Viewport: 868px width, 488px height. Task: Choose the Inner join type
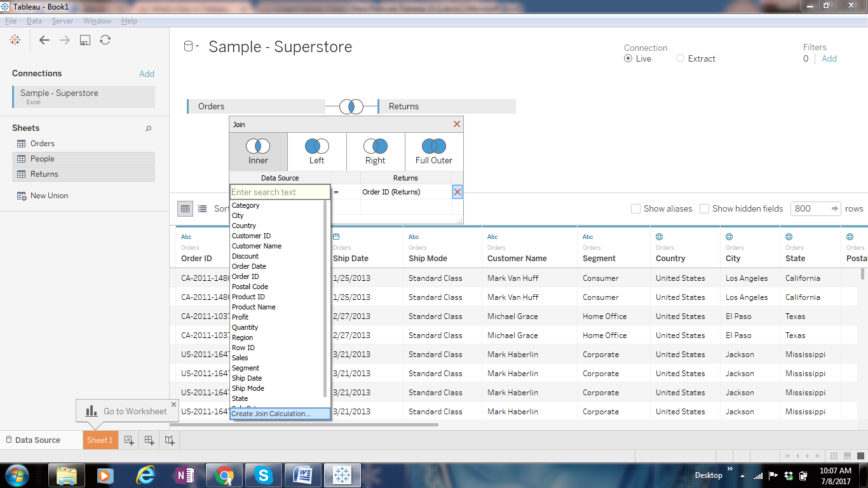[259, 152]
